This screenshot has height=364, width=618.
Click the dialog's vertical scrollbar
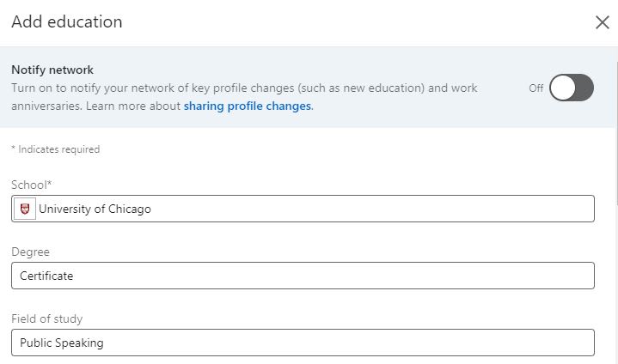615,129
